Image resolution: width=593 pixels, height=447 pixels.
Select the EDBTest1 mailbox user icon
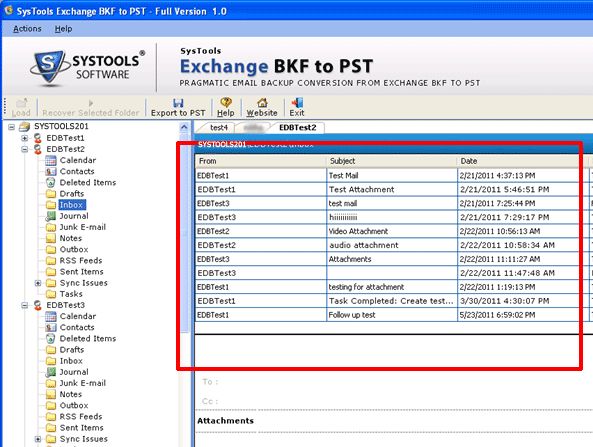[37, 138]
